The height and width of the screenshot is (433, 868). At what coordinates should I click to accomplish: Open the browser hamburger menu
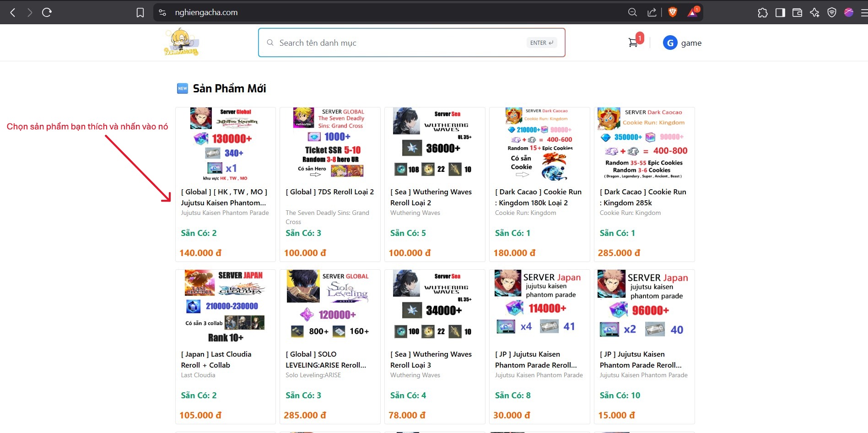point(863,12)
